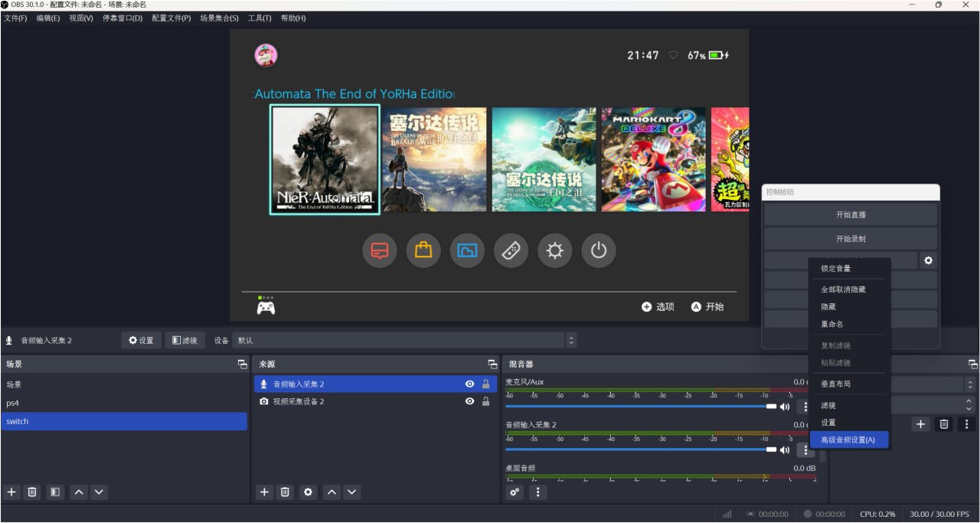Add a new scene with the plus icon
The height and width of the screenshot is (523, 980).
click(x=11, y=492)
